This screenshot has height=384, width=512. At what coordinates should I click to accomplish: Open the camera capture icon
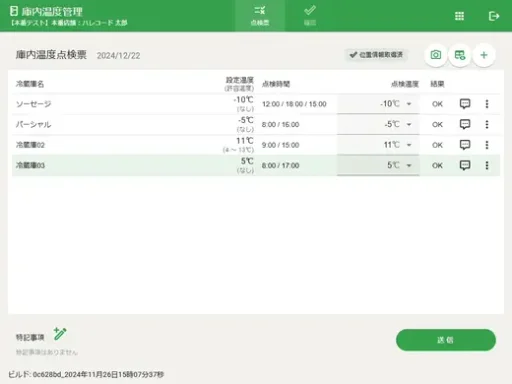pyautogui.click(x=435, y=55)
